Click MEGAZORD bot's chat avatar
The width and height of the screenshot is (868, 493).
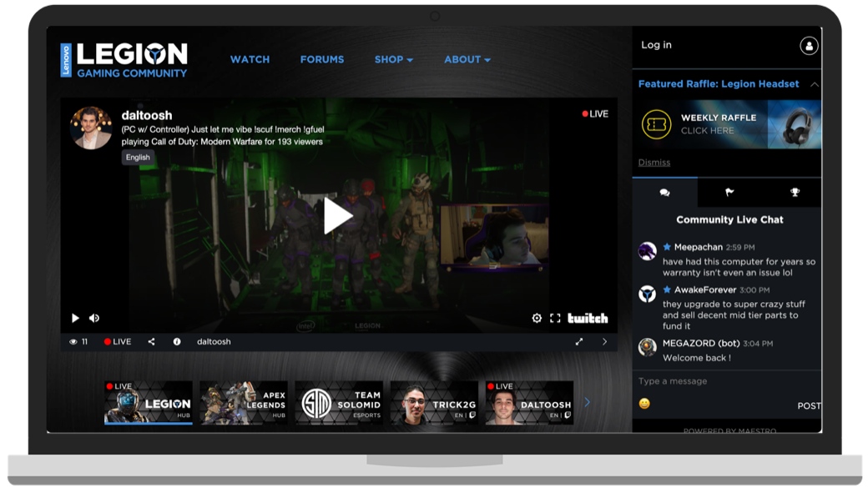[x=647, y=348]
